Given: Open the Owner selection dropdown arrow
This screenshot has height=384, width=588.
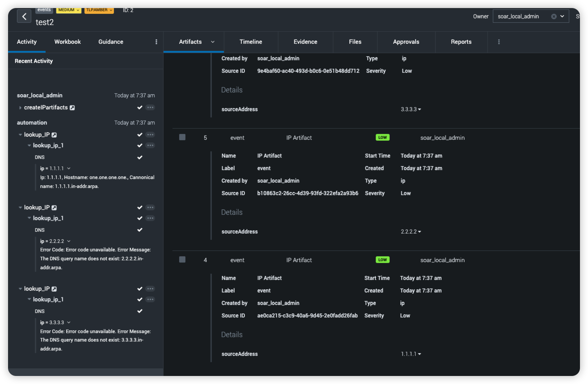Looking at the screenshot, I should [562, 17].
